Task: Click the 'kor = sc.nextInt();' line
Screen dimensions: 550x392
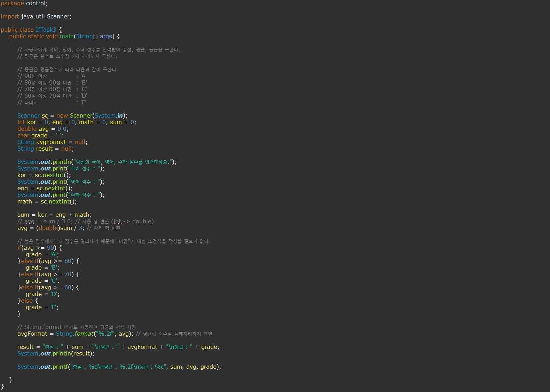Action: pos(44,175)
